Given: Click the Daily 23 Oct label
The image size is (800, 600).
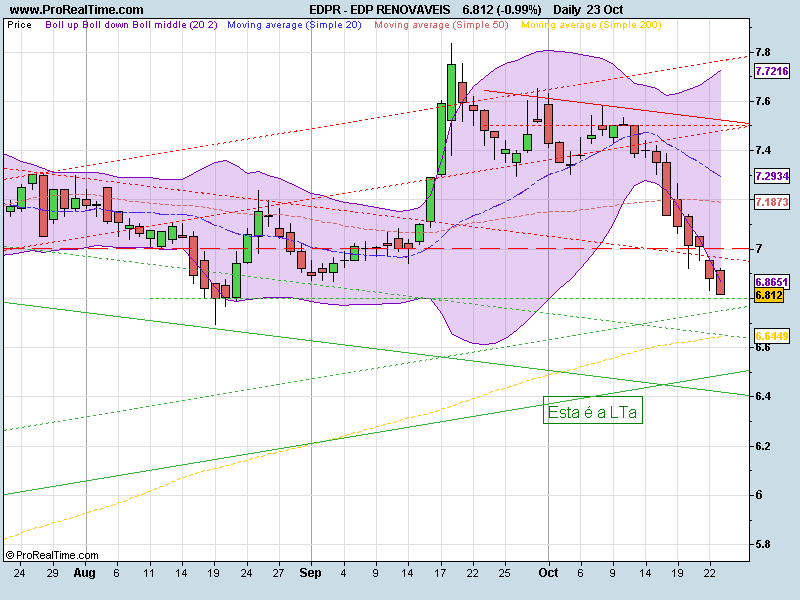Looking at the screenshot, I should click(588, 10).
